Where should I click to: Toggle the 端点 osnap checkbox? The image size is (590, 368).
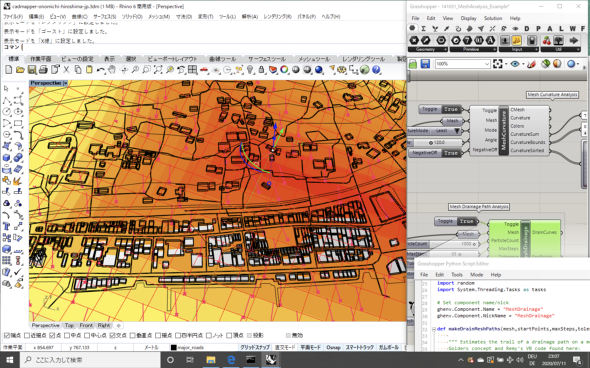(x=7, y=335)
